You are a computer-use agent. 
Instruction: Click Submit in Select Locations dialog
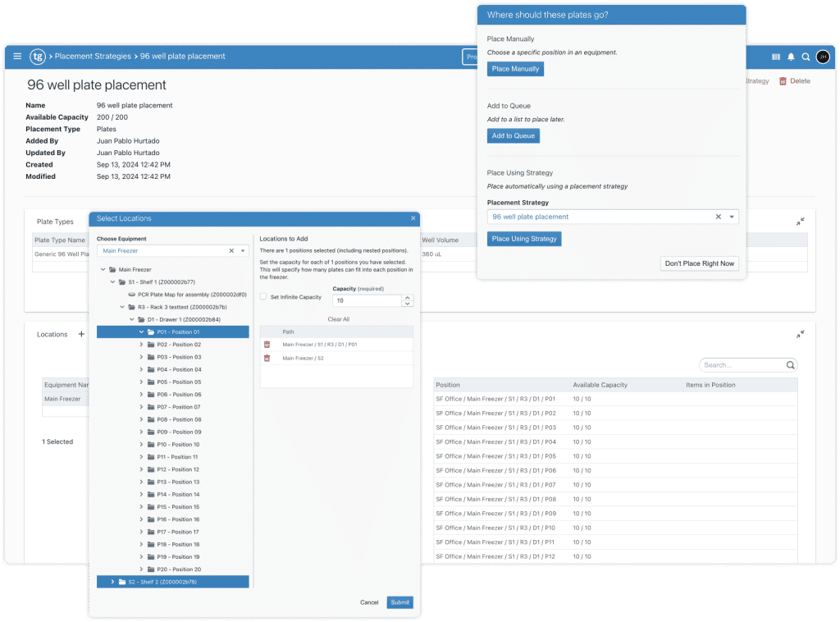[399, 602]
